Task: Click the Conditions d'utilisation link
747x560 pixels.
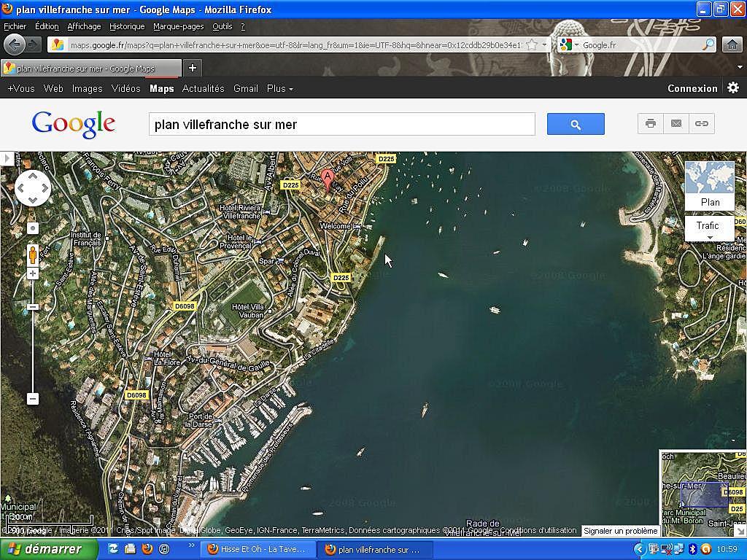Action: click(538, 530)
